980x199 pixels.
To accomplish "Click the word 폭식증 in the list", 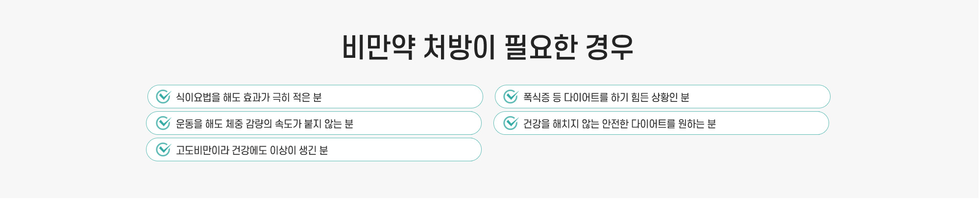I will tap(537, 98).
